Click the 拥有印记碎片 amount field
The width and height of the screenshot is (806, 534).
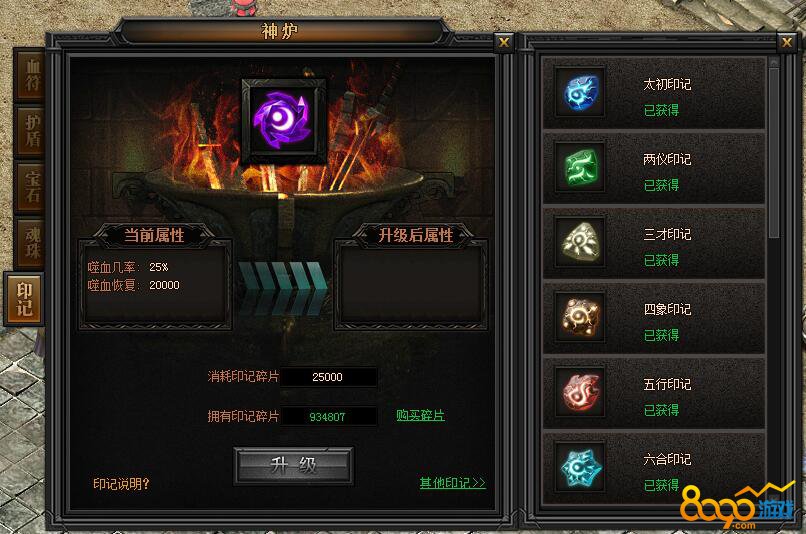[x=328, y=416]
